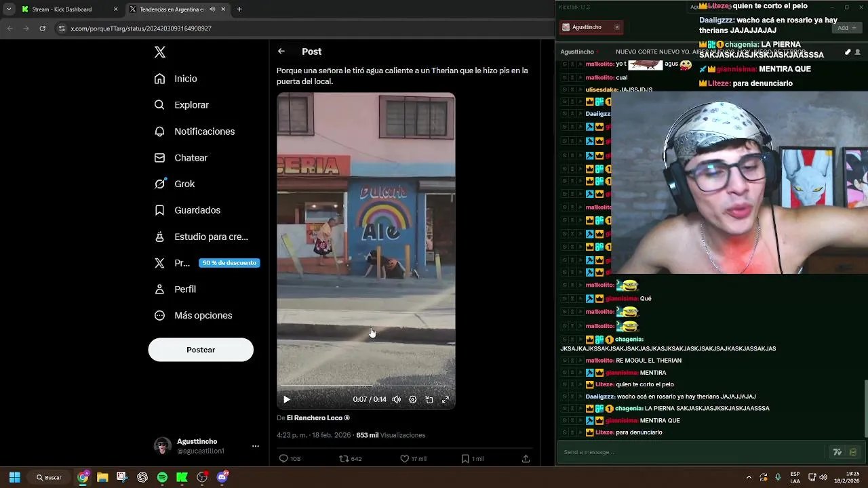Open ChatGPT app from the taskbar
868x488 pixels.
tap(142, 477)
